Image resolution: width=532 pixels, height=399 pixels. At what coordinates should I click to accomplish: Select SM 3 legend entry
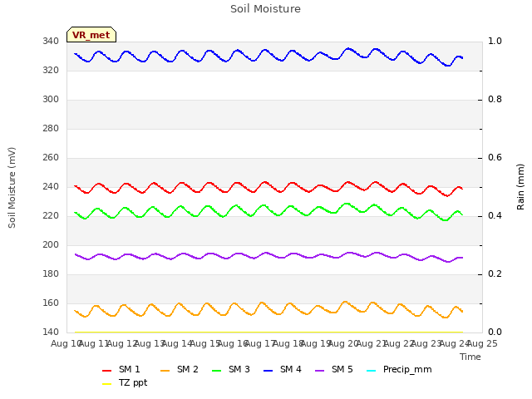pos(231,369)
